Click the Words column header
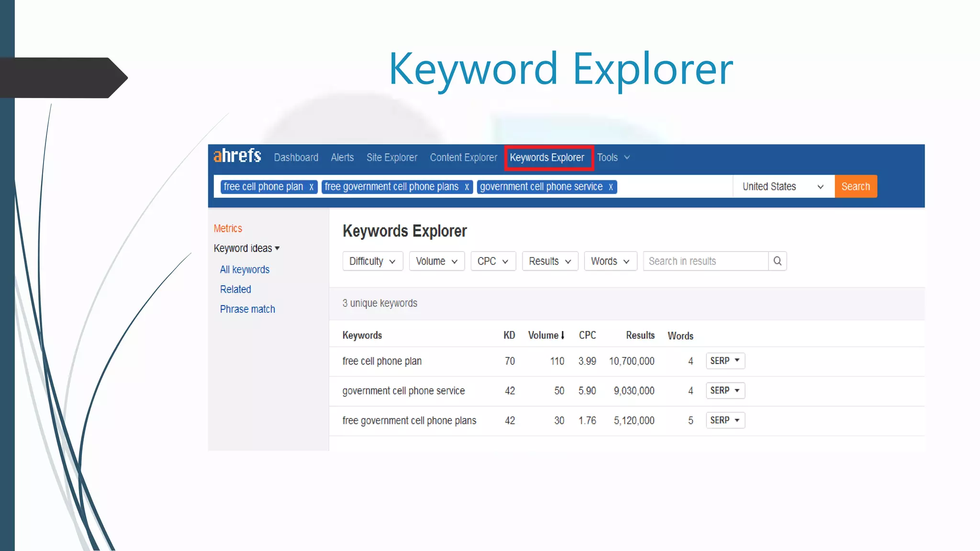980x551 pixels. [680, 336]
